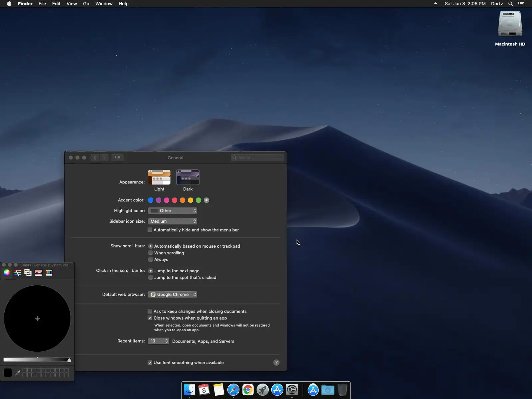532x399 pixels.
Task: Open the Dartz user menu
Action: coord(497,4)
